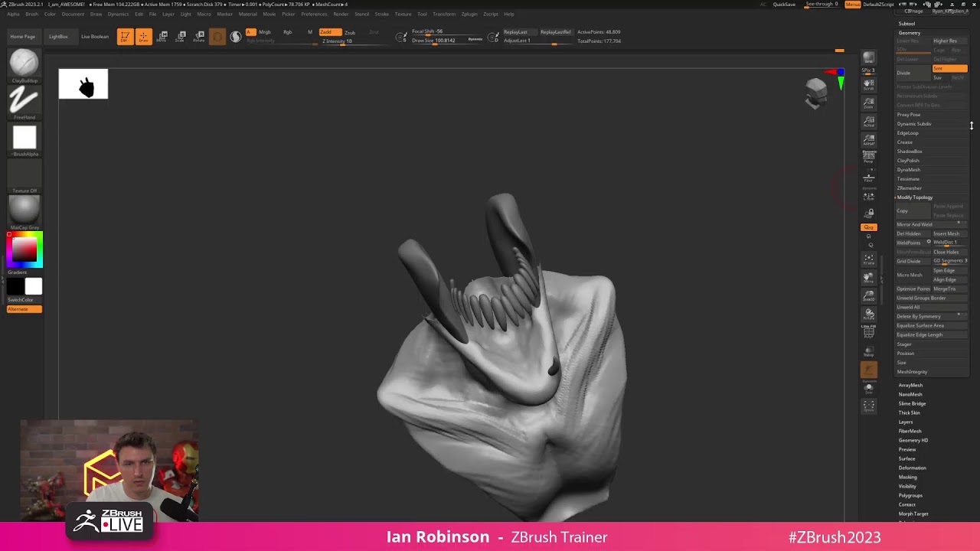Screen dimensions: 980x551
Task: Toggle the Xyz rotation mode button
Action: pos(868,227)
